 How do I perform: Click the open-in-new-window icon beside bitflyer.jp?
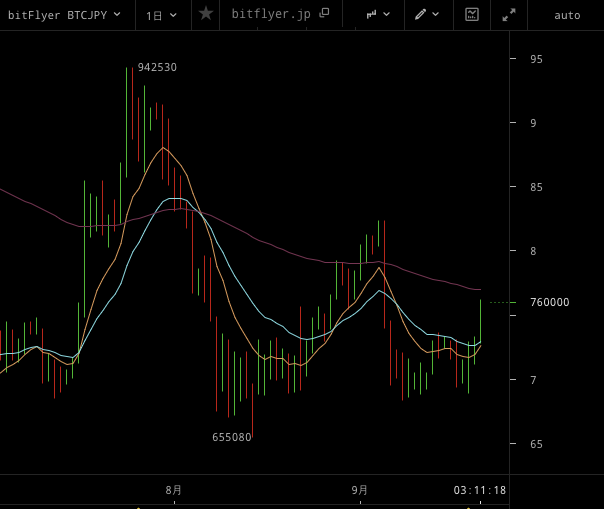324,13
